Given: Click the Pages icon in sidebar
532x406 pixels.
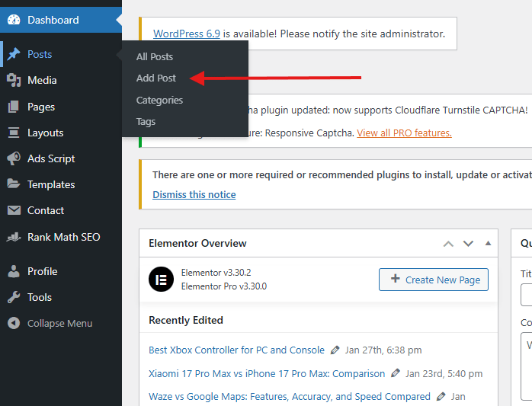Looking at the screenshot, I should 14,107.
